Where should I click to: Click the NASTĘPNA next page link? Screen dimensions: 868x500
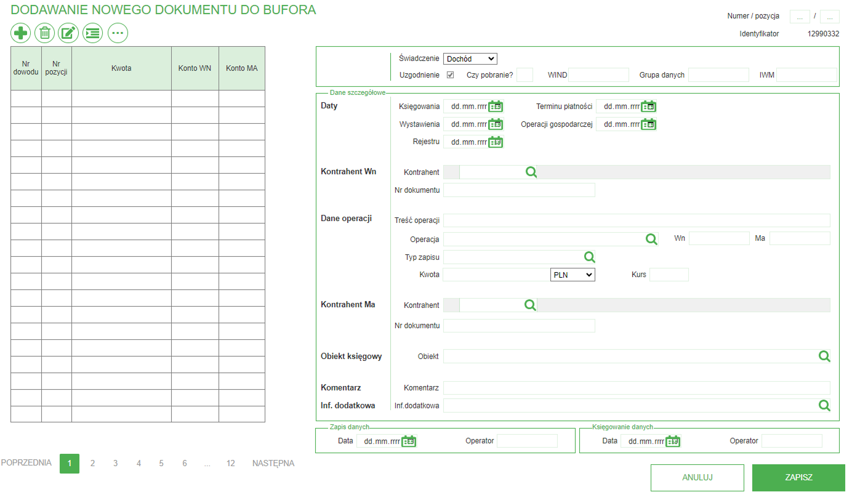[273, 463]
